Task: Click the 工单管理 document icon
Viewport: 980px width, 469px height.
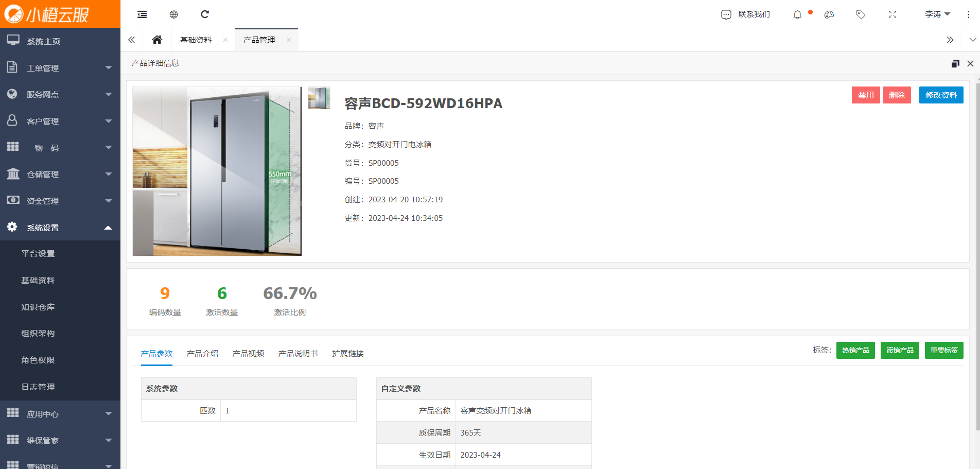Action: click(x=12, y=67)
